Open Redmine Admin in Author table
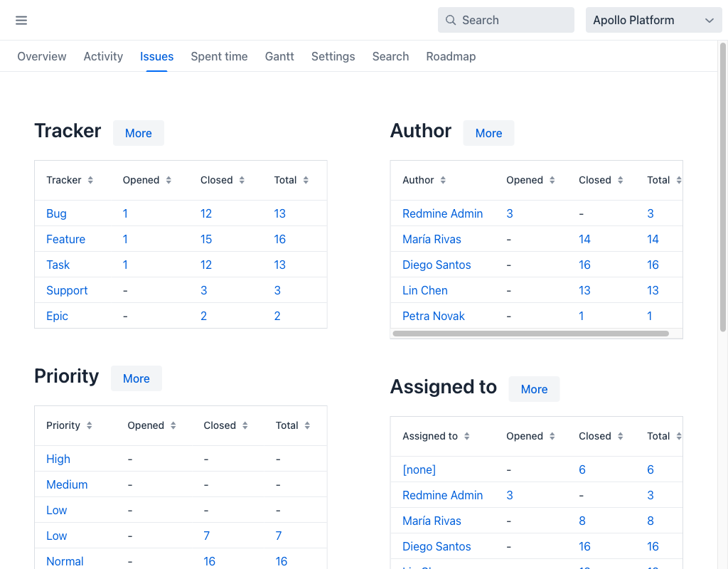 [442, 213]
